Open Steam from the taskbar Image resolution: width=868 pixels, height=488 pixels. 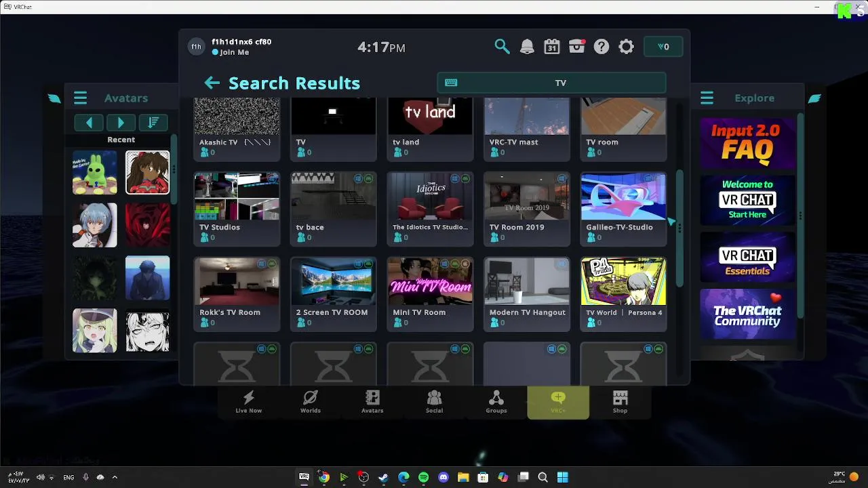tap(383, 477)
